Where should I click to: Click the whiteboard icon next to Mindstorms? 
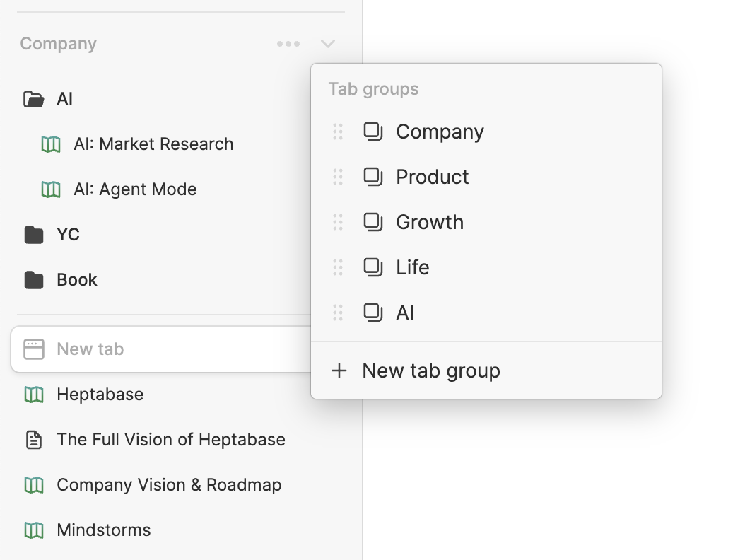click(x=33, y=530)
